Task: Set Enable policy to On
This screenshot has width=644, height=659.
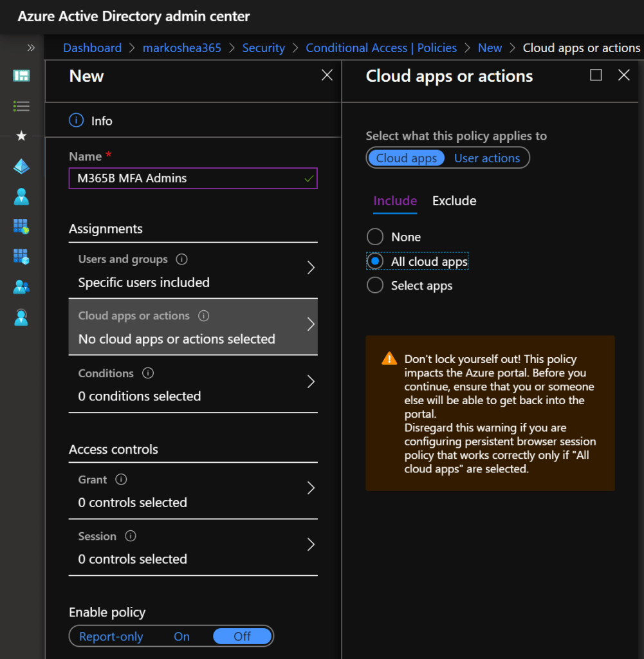Action: click(x=181, y=636)
